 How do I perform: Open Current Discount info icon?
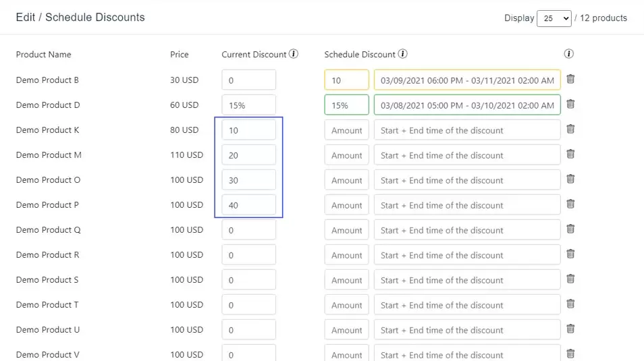293,54
